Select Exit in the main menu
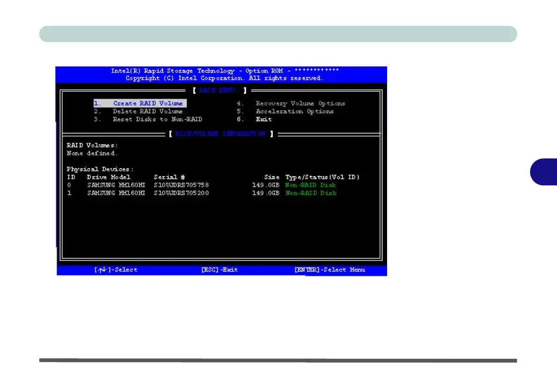Viewport: 557px width, 392px height. point(254,119)
